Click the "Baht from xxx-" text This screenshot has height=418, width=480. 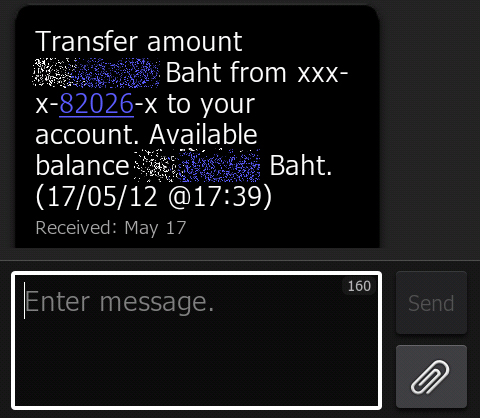coord(257,72)
